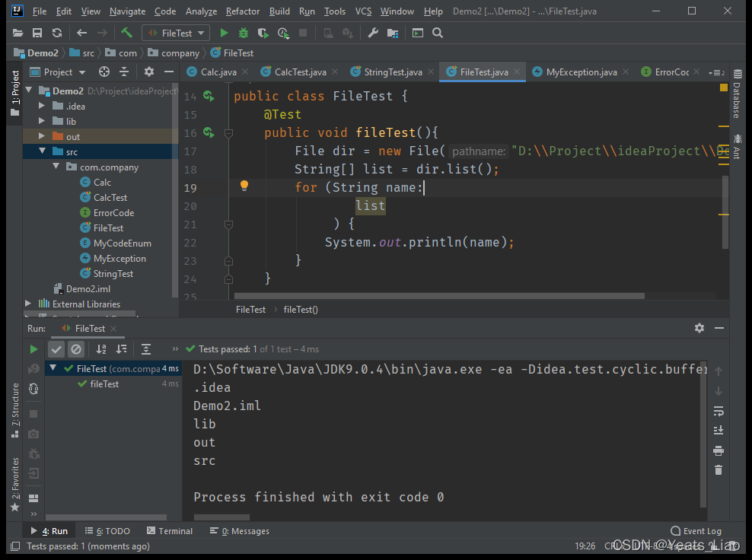Toggle soft-wrap in the console output
This screenshot has height=560, width=752.
[718, 411]
